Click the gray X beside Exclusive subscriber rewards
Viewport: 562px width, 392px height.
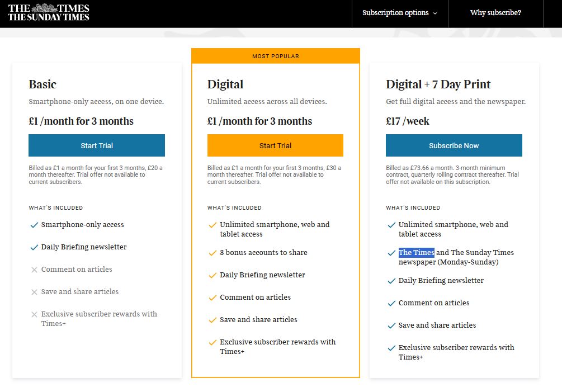click(33, 314)
